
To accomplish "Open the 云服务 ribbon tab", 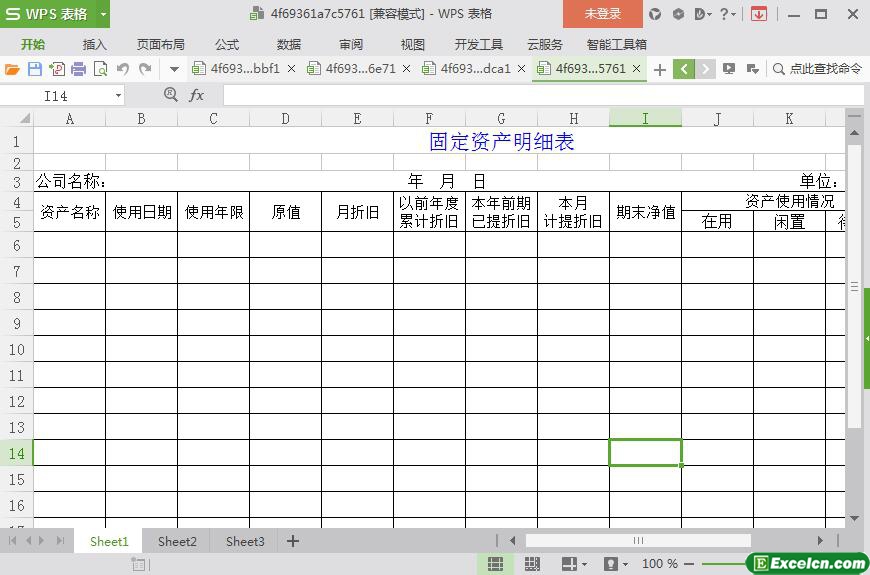I will pos(545,44).
